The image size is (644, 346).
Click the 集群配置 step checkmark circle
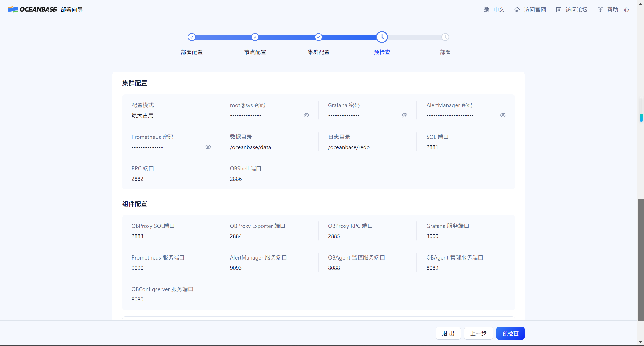tap(318, 37)
